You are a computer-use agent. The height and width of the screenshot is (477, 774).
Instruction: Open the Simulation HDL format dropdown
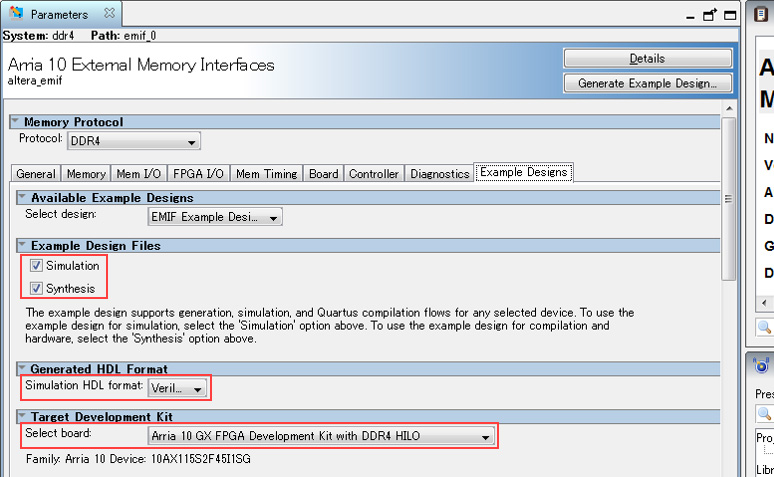pyautogui.click(x=178, y=388)
